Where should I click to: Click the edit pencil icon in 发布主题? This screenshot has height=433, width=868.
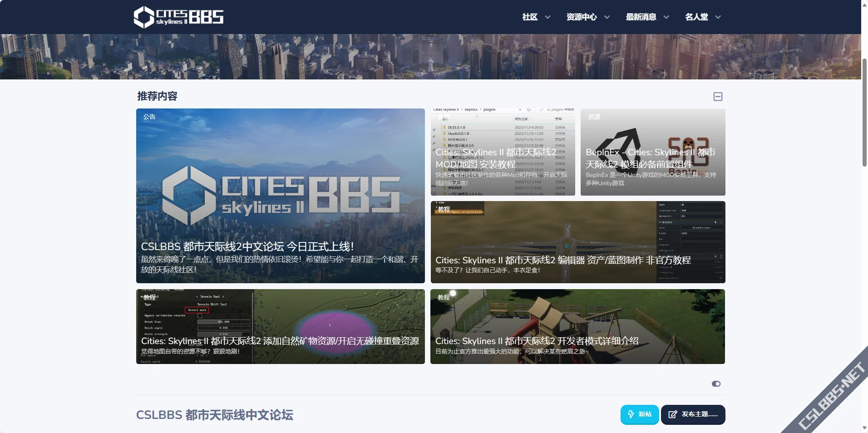click(673, 414)
